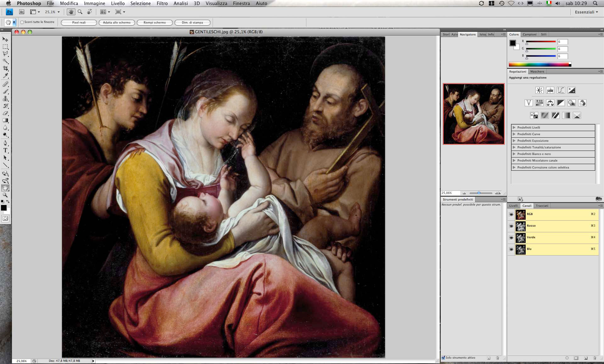Add a Curves adjustment
Screen dimensions: 604x364
[561, 90]
